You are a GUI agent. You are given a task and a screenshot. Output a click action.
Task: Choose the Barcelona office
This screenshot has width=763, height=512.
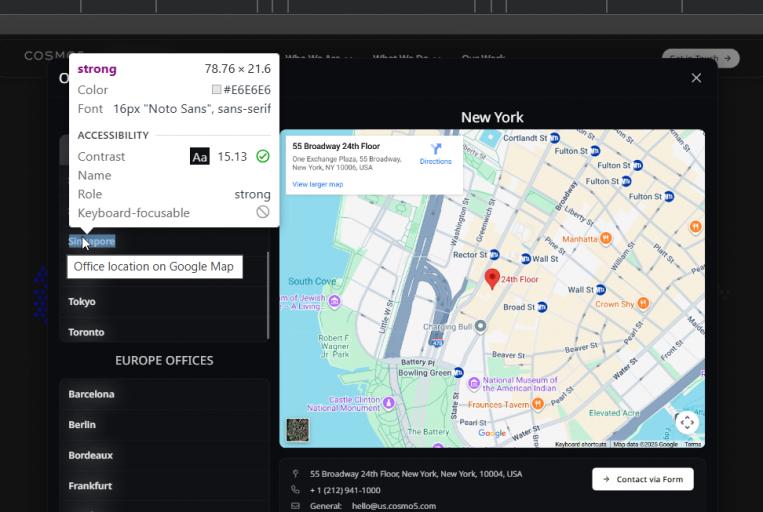click(164, 394)
